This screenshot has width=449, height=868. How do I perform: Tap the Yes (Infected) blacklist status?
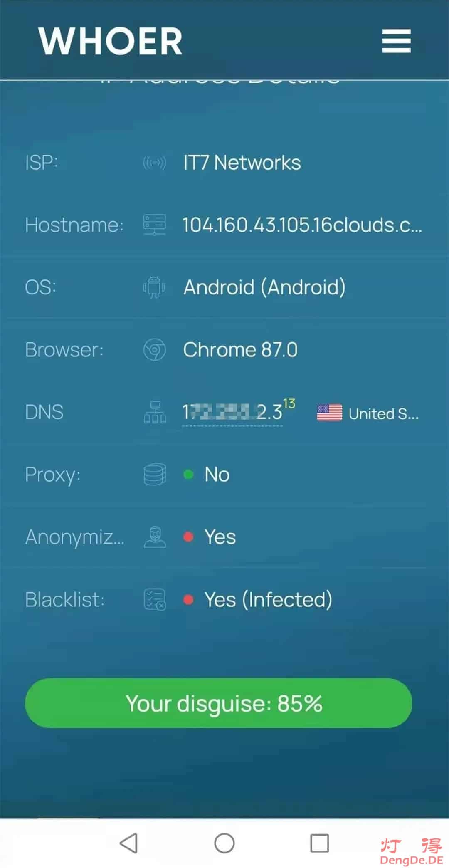coord(268,599)
